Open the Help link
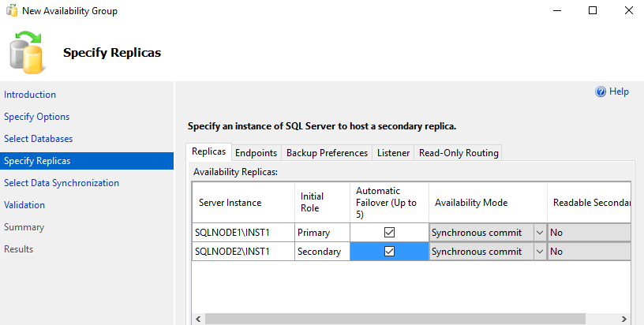 pyautogui.click(x=619, y=92)
